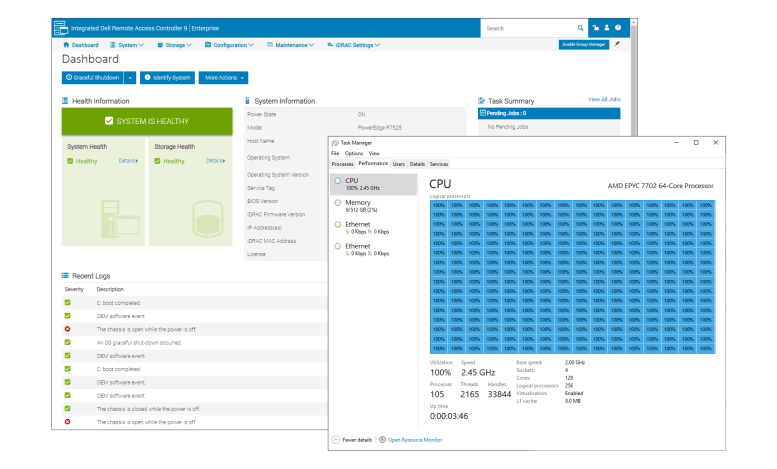Screen dimensions: 777x469
Task: Click the SYSTEM IS HEALTHY checkmark
Action: click(109, 121)
